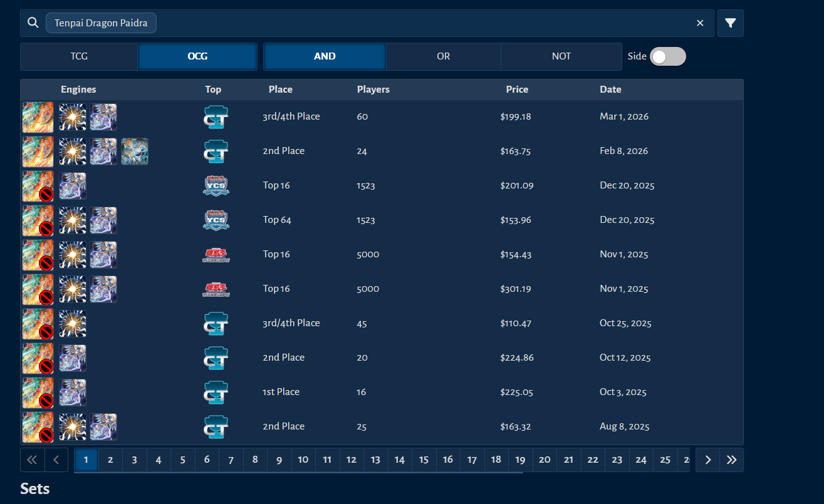Clear the search with the X icon
This screenshot has width=824, height=504.
(700, 23)
